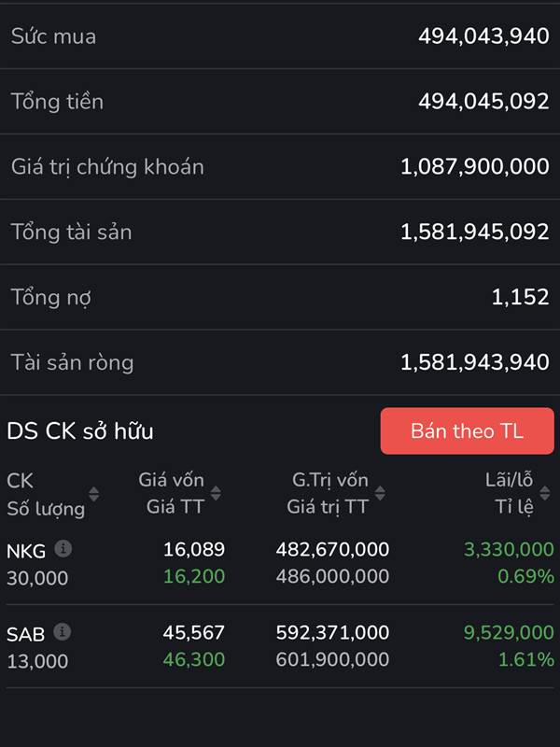Open the SAB stock ticker
Viewport: 560px width, 747px height.
coord(26,634)
